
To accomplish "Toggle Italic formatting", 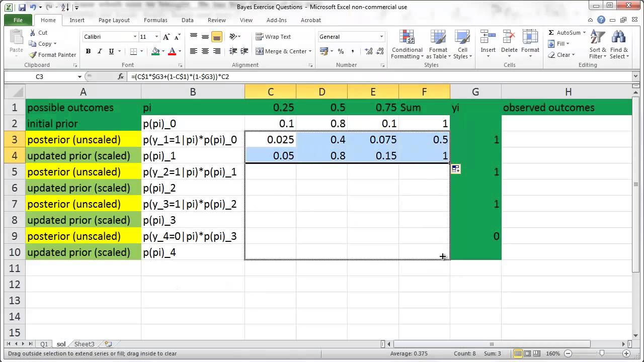I will click(x=100, y=51).
